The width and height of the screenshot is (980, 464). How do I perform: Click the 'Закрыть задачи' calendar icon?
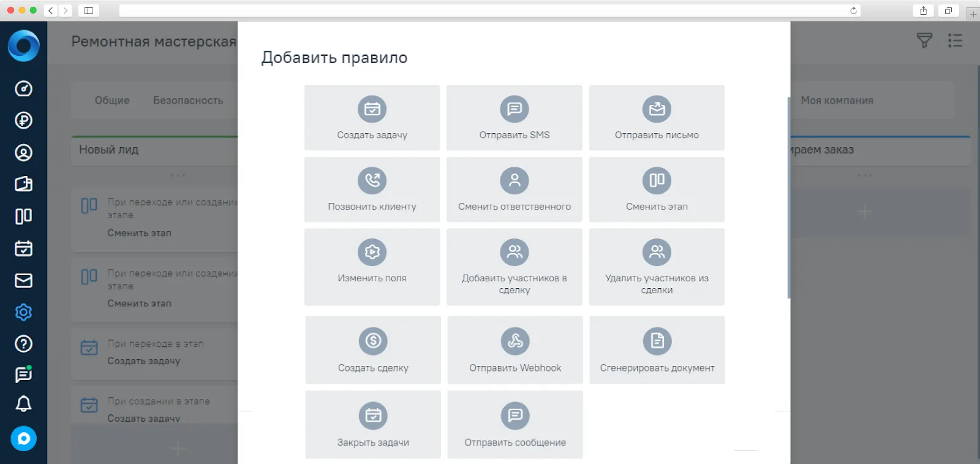pyautogui.click(x=373, y=416)
